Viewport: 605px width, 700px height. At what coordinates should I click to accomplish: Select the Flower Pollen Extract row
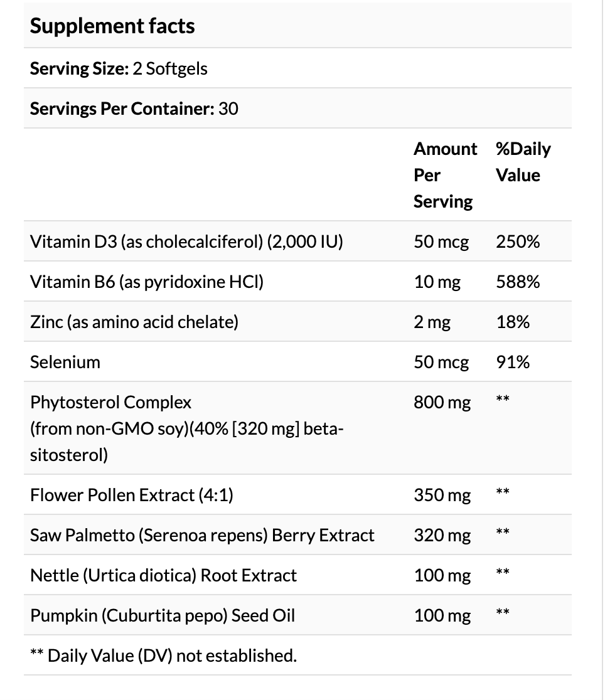pos(297,495)
